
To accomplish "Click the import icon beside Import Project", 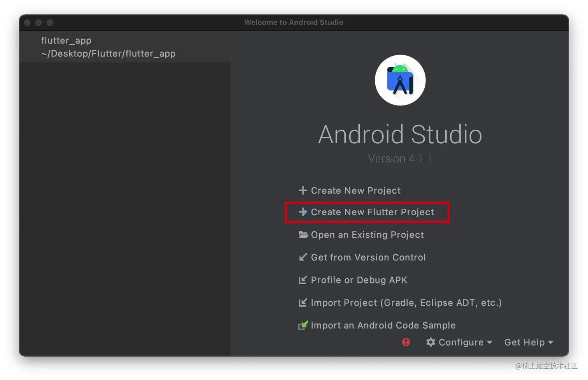I will (x=303, y=303).
